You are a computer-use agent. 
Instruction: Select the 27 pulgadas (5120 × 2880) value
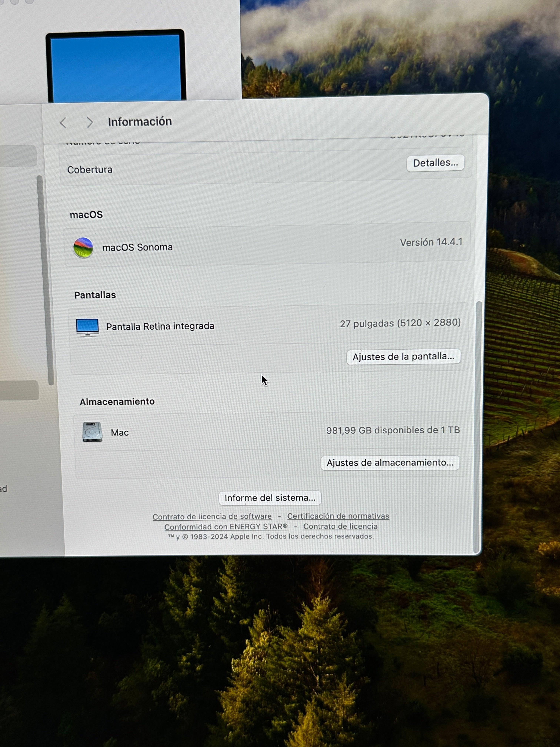[400, 323]
